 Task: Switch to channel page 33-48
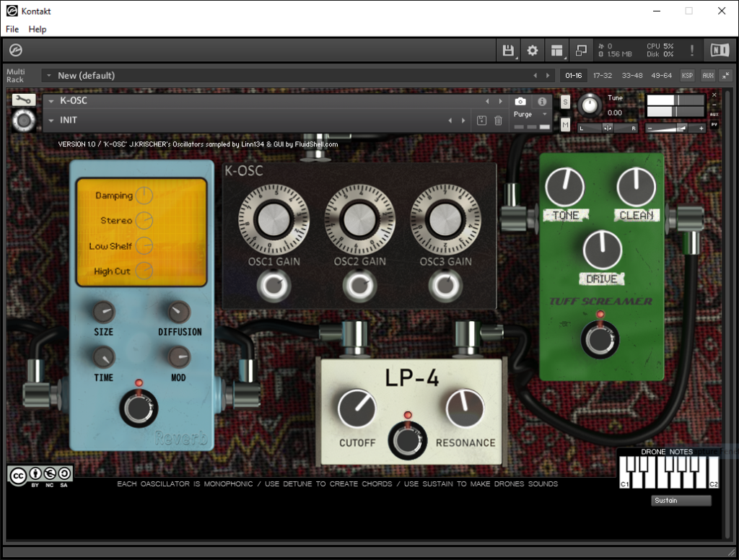click(632, 76)
